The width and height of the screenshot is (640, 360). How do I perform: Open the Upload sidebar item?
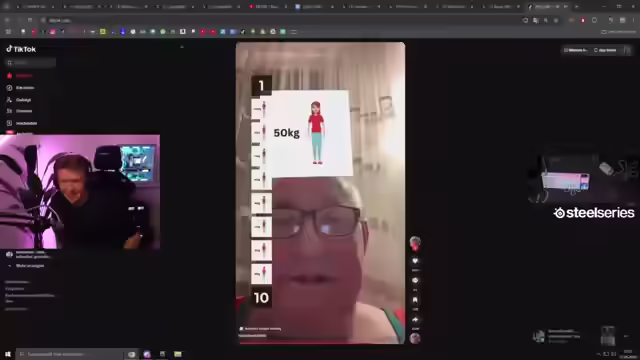click(x=22, y=123)
